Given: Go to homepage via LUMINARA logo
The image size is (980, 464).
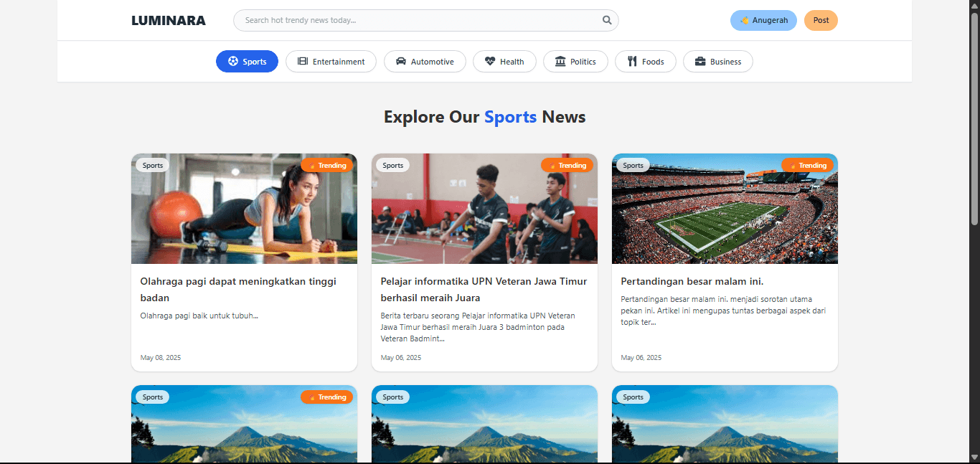Looking at the screenshot, I should (169, 21).
